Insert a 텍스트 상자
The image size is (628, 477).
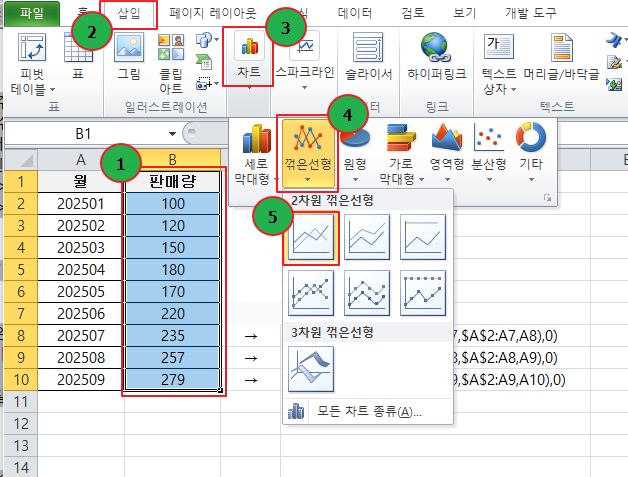pos(499,64)
